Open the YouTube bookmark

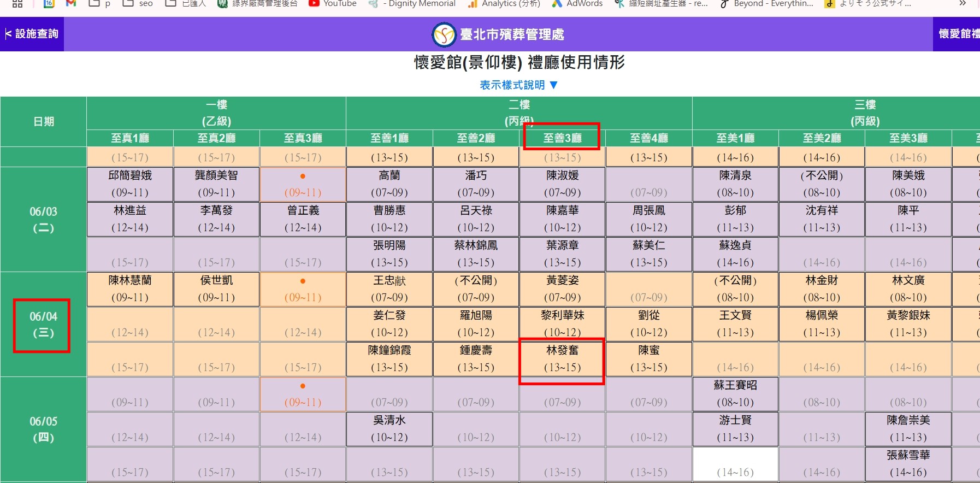pyautogui.click(x=333, y=3)
